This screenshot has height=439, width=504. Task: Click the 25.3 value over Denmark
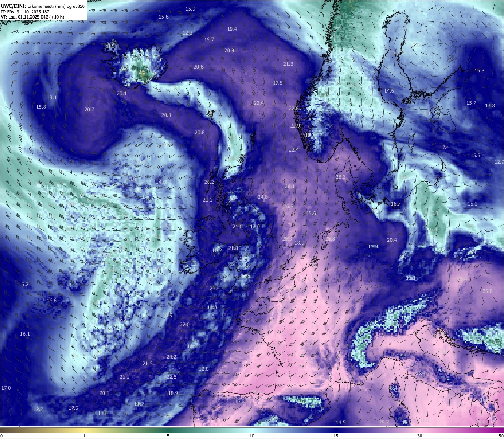tap(341, 177)
